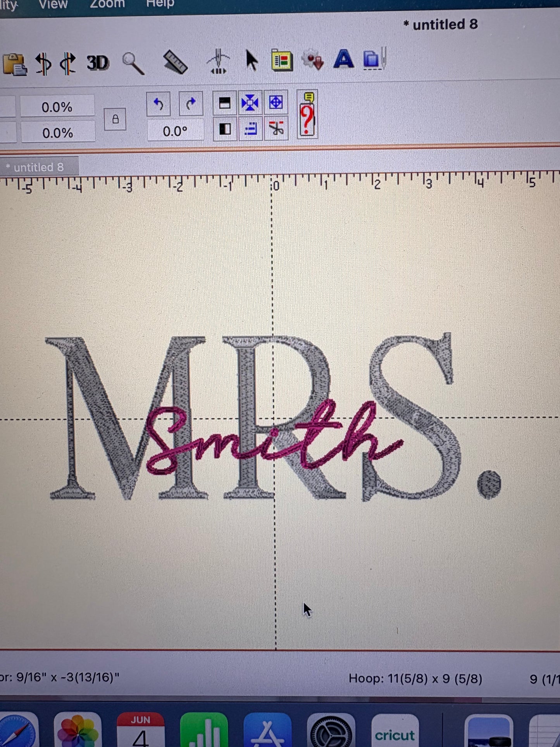Rotate the design left

click(x=158, y=104)
